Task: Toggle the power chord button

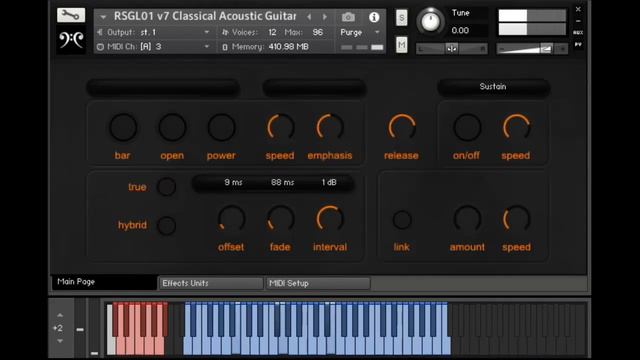Action: pos(222,127)
